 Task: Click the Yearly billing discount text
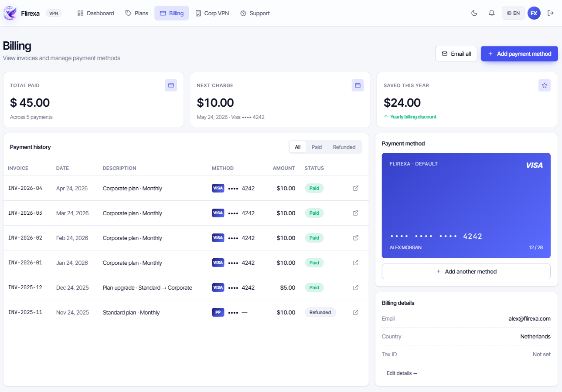point(413,117)
